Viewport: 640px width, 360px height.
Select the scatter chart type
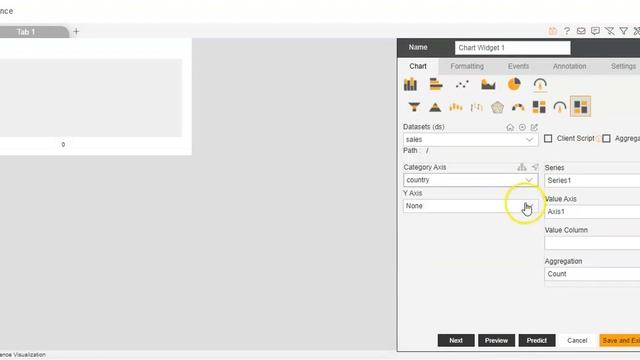click(462, 84)
